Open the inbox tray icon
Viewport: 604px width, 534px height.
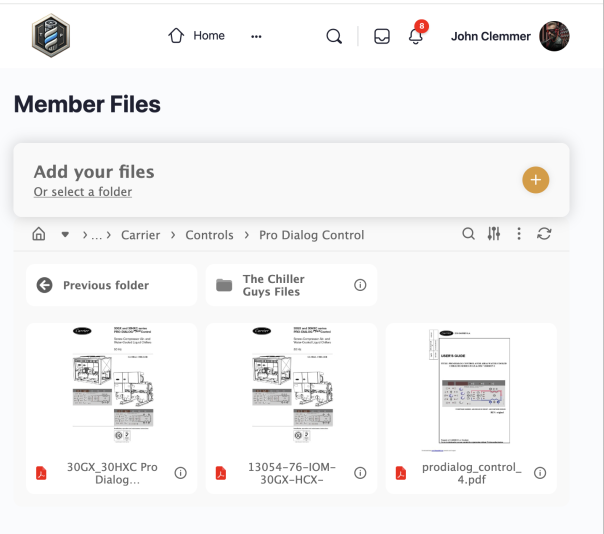tap(382, 37)
